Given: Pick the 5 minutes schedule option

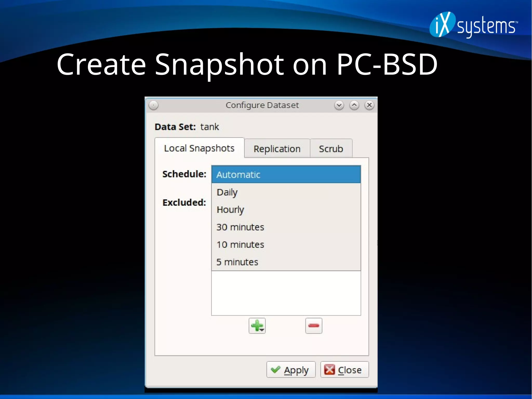Looking at the screenshot, I should click(x=286, y=262).
